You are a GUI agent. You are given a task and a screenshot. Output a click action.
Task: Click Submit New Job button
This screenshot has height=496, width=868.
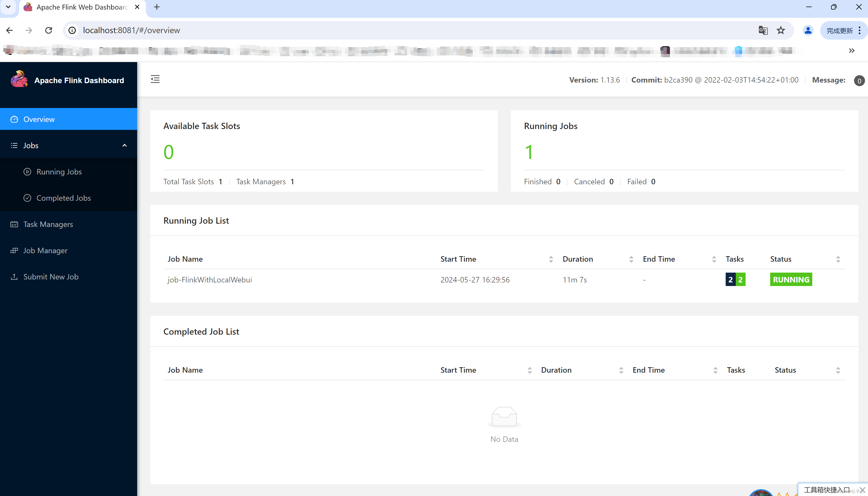51,276
